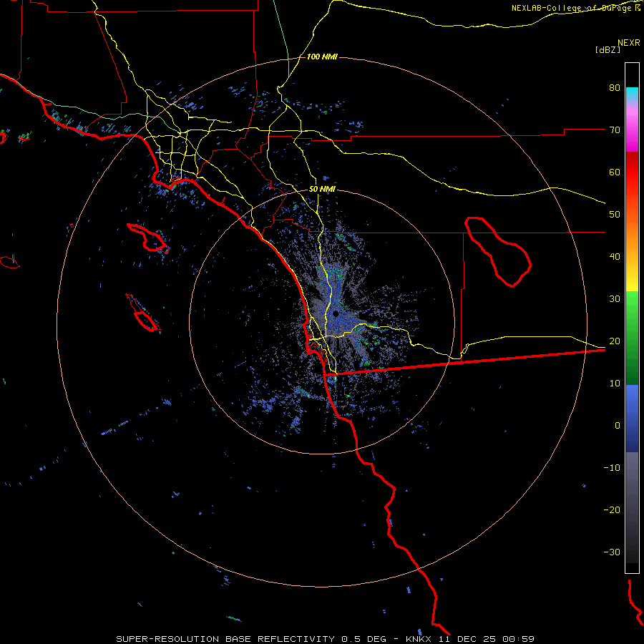Click the black radar site dot at center
644x644 pixels.
pos(336,314)
